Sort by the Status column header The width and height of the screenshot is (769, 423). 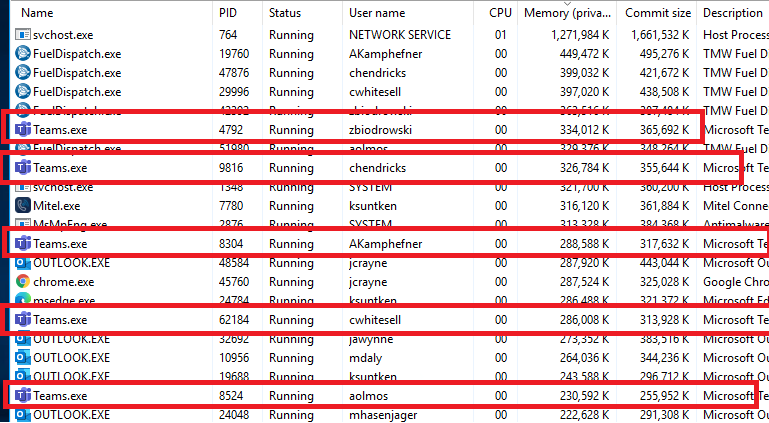pyautogui.click(x=284, y=13)
